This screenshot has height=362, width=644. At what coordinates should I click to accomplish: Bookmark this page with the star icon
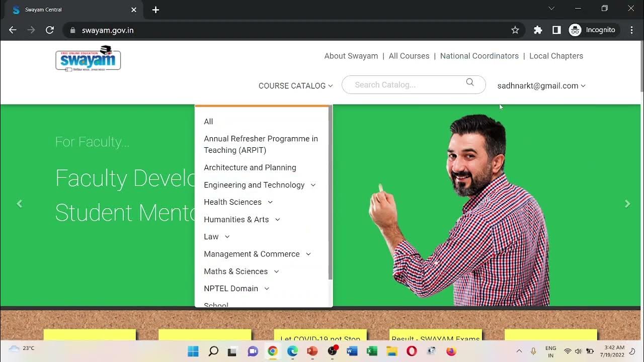(515, 30)
